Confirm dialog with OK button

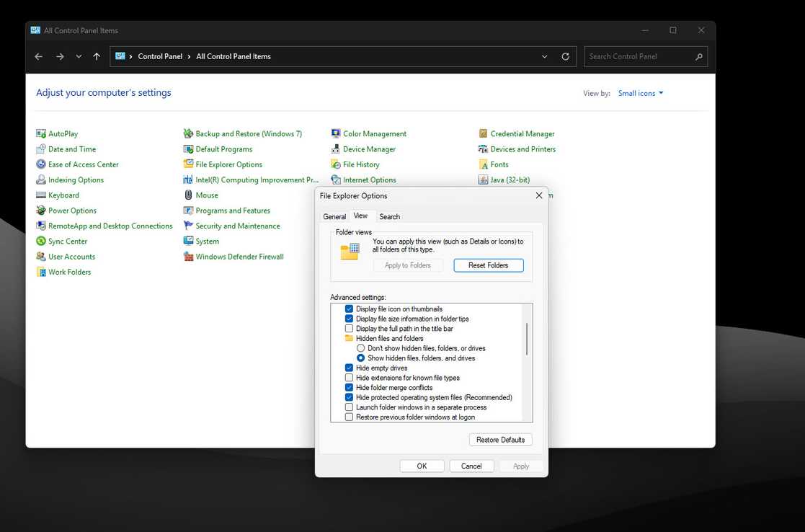pyautogui.click(x=422, y=466)
